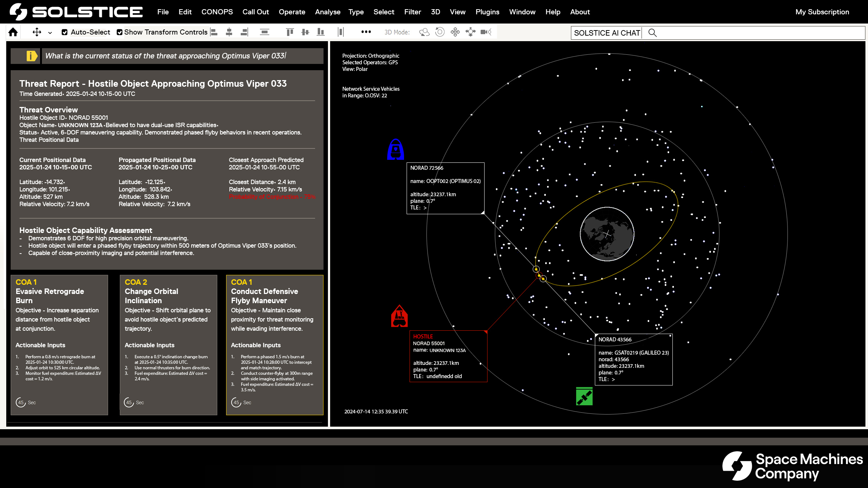Focus the SOLSTICE AI CHAT input field
This screenshot has height=488, width=868.
click(x=718, y=33)
